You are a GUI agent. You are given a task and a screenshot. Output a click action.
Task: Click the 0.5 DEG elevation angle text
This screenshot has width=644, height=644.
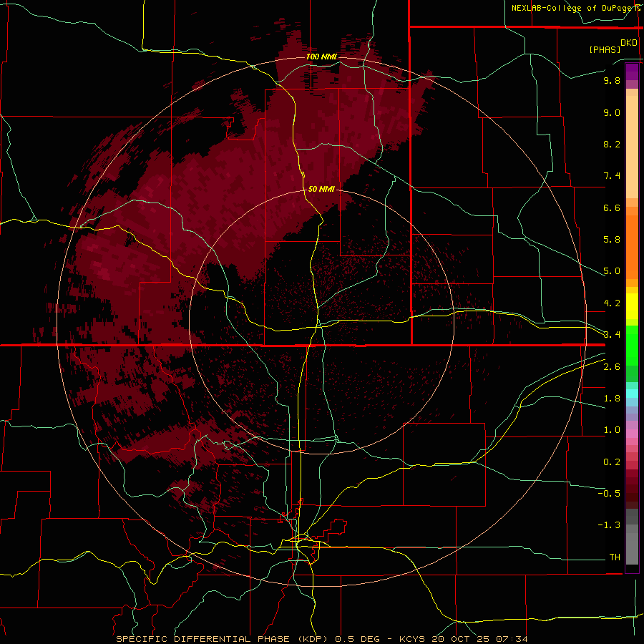click(358, 639)
